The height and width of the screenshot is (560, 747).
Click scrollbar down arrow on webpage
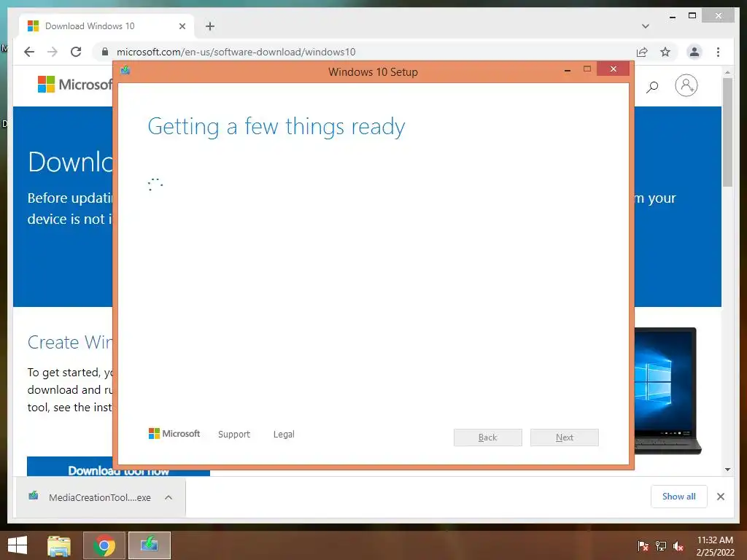click(727, 470)
